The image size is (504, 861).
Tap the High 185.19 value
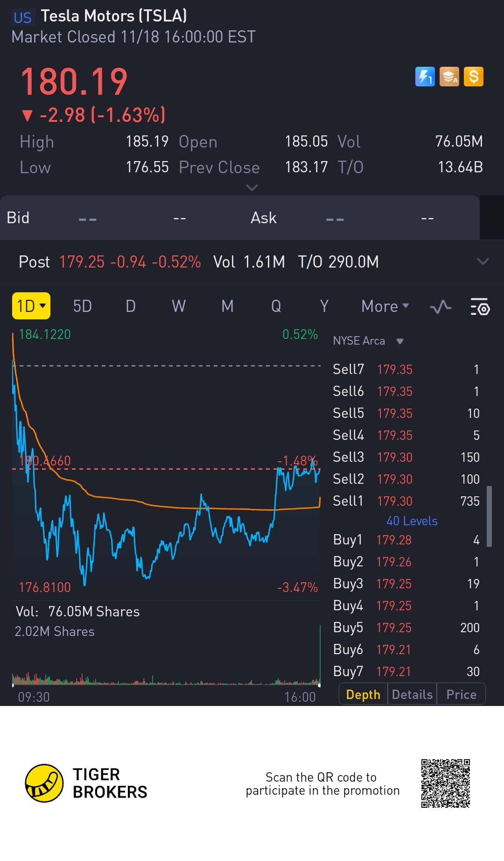click(x=147, y=141)
